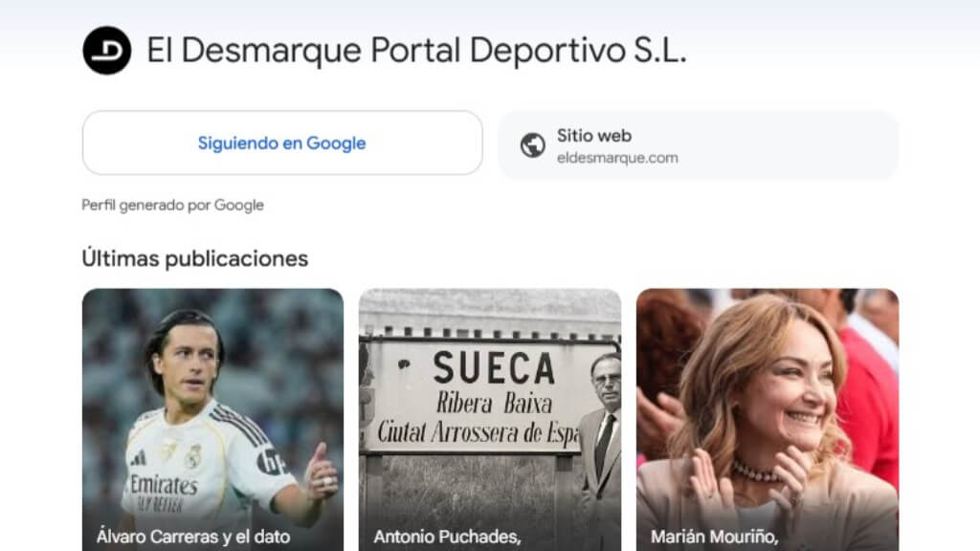The height and width of the screenshot is (551, 980).
Task: Click the Perfil generado por Google note
Action: coord(172,205)
